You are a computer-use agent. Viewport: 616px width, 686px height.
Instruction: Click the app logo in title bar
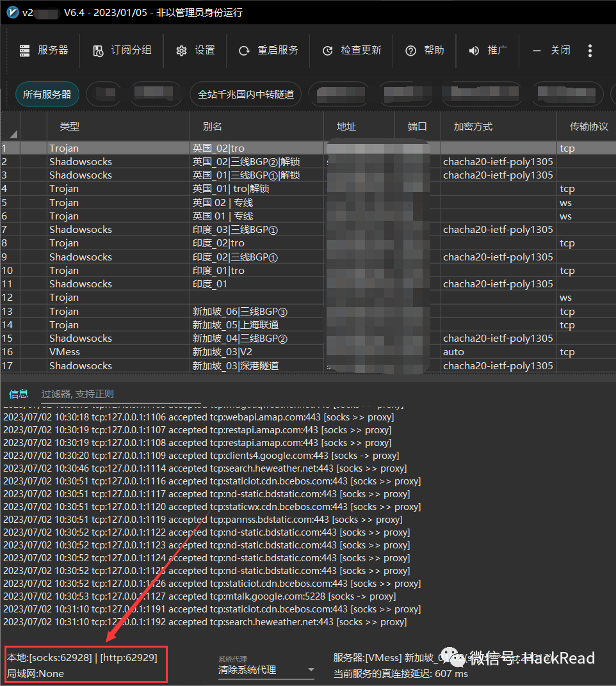(x=12, y=12)
